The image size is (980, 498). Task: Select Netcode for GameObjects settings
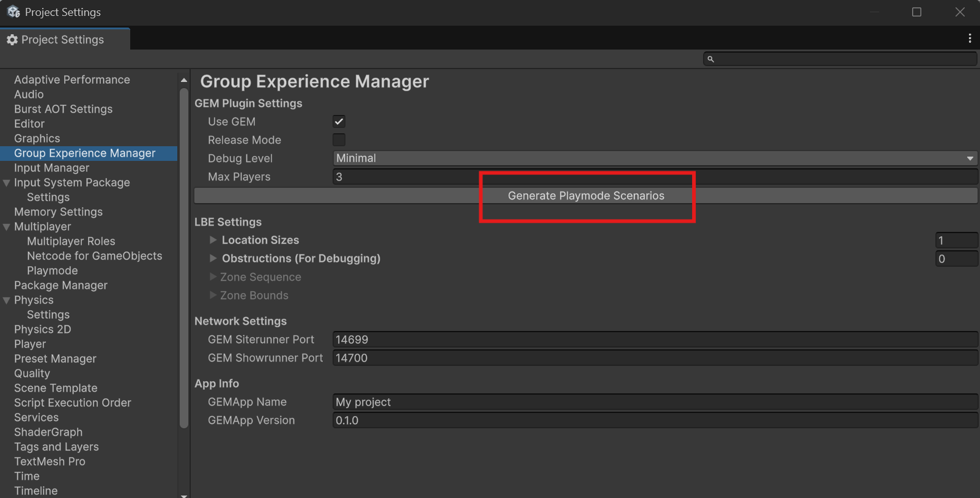point(94,256)
